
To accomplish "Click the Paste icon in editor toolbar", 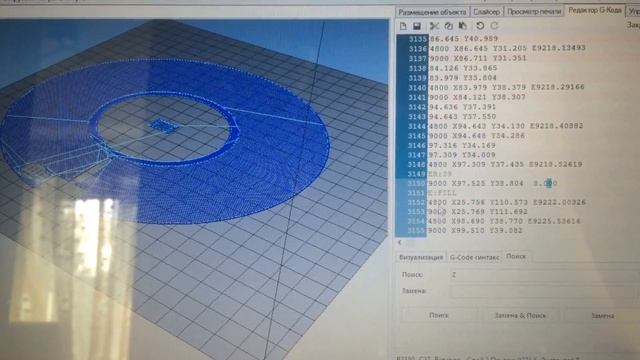I will pos(462,26).
